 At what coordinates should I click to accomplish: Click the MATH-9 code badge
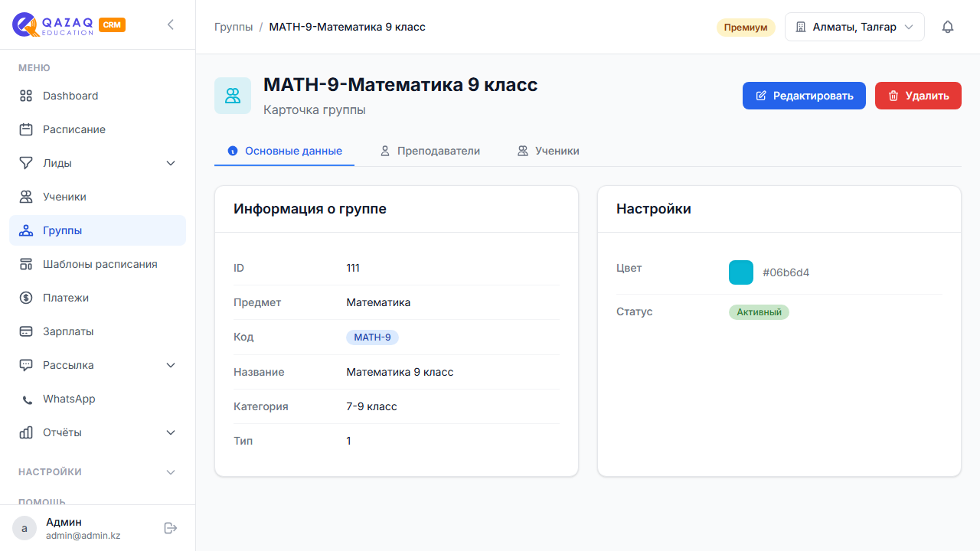373,337
